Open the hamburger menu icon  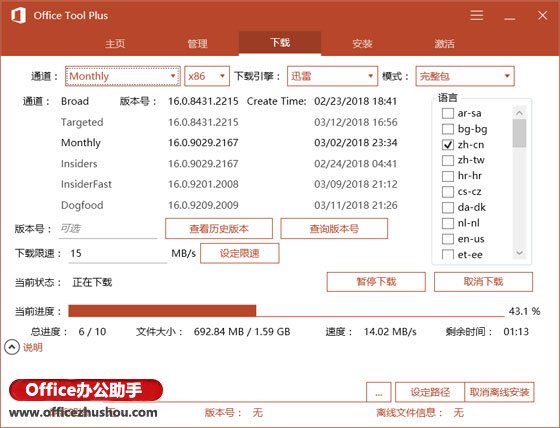pos(476,15)
